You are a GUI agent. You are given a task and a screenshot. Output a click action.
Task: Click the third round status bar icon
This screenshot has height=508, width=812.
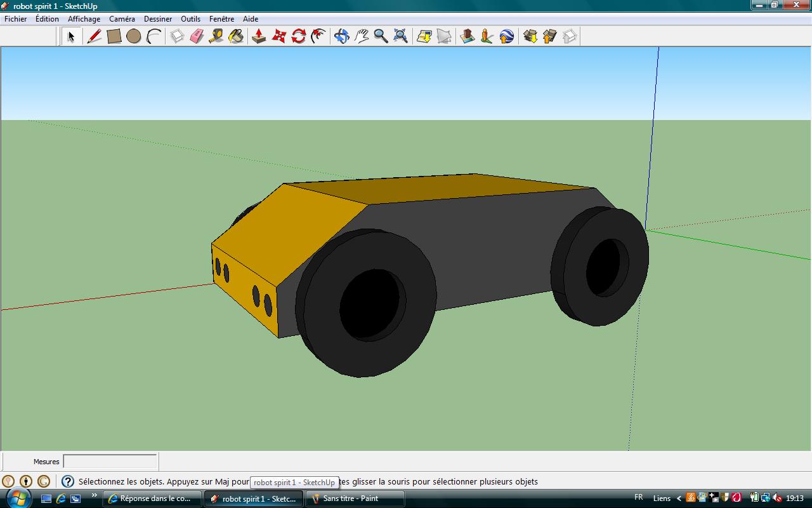click(x=44, y=481)
